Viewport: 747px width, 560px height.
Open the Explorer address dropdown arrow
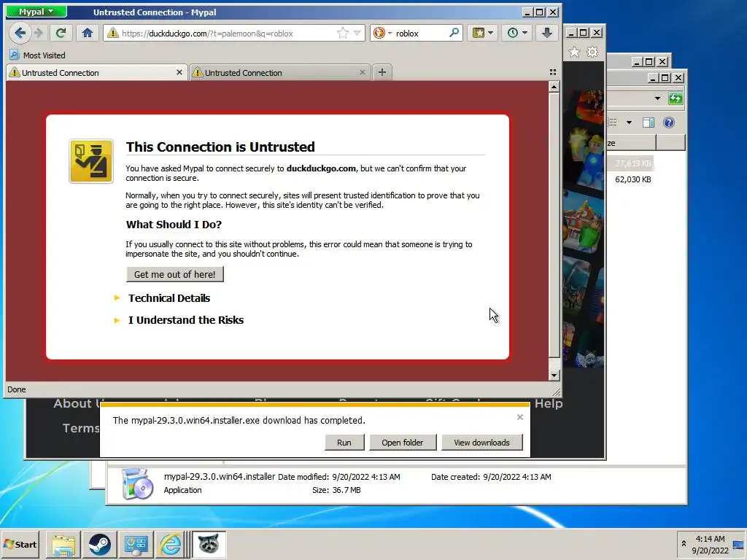(x=657, y=98)
